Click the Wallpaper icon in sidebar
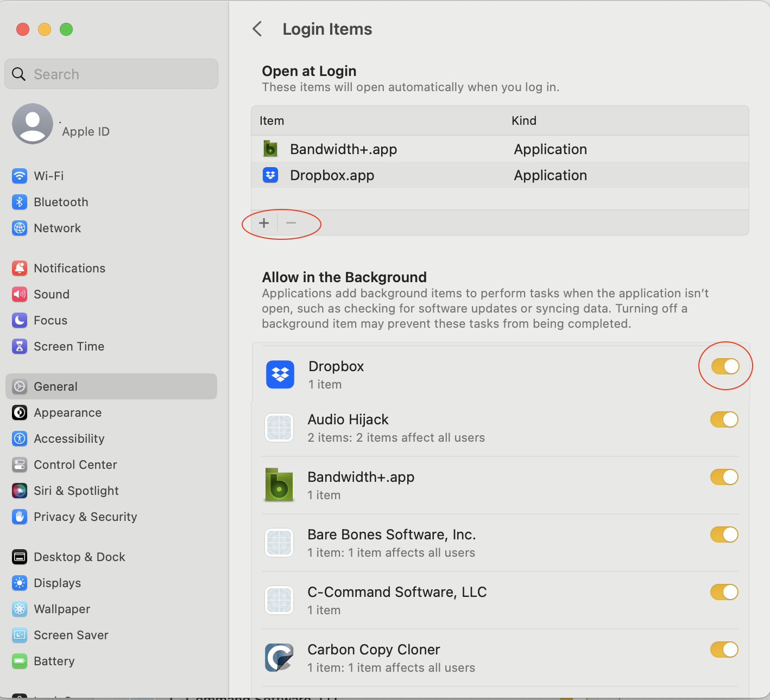The image size is (770, 700). tap(20, 609)
